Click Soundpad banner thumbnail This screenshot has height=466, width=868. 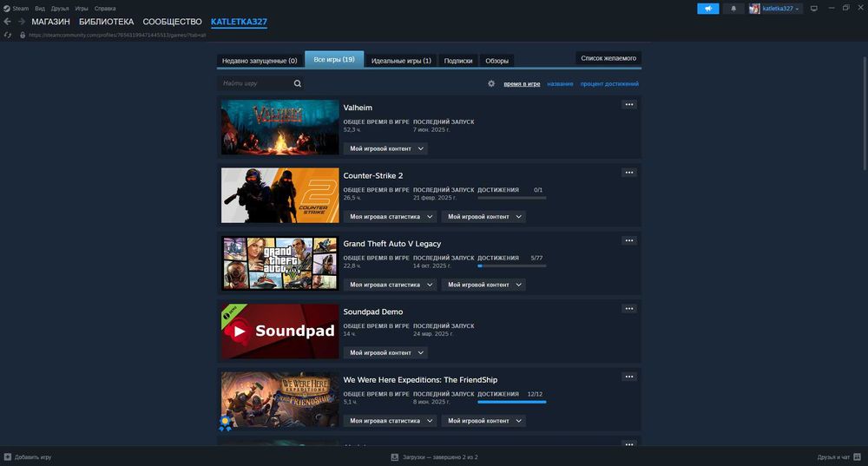click(x=280, y=331)
